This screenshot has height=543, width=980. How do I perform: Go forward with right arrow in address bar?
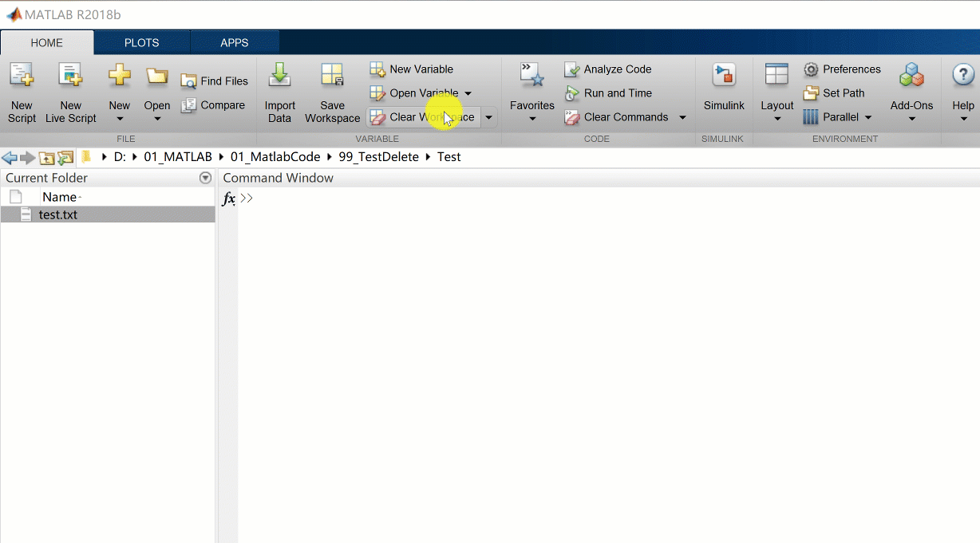(28, 158)
